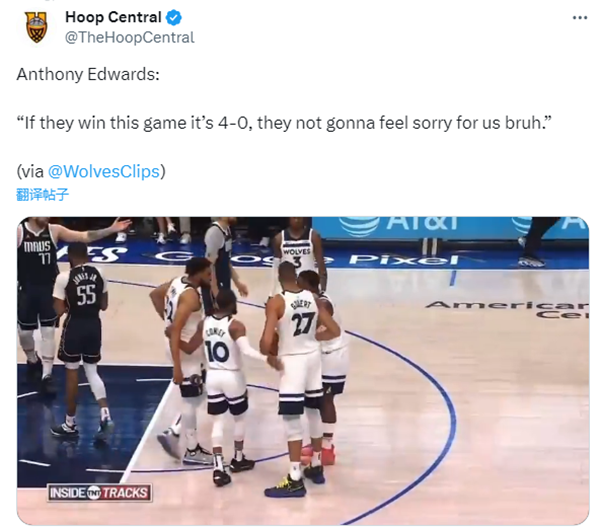The width and height of the screenshot is (600, 527).
Task: Open the Hoop Central display name
Action: pos(113,17)
